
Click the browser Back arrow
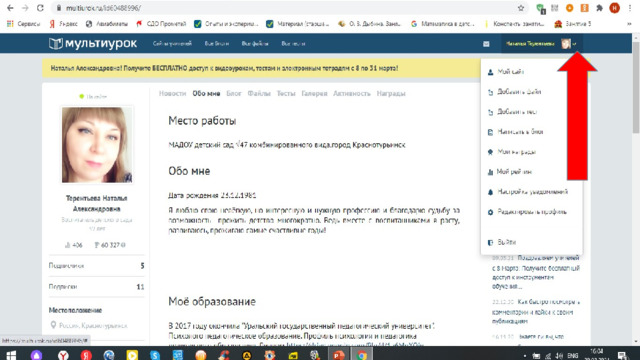[10, 8]
